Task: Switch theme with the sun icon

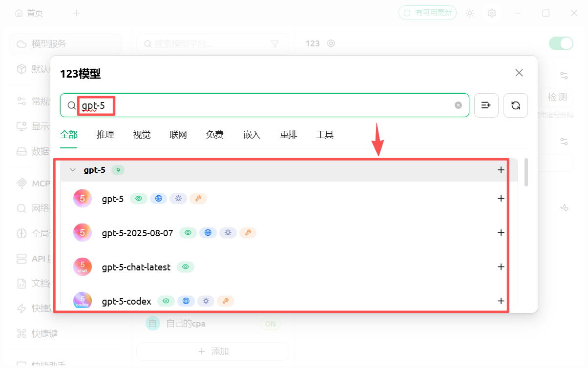Action: 470,13
